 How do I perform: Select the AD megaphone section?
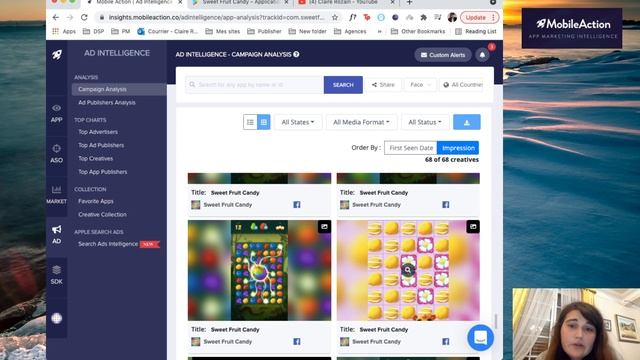56,234
